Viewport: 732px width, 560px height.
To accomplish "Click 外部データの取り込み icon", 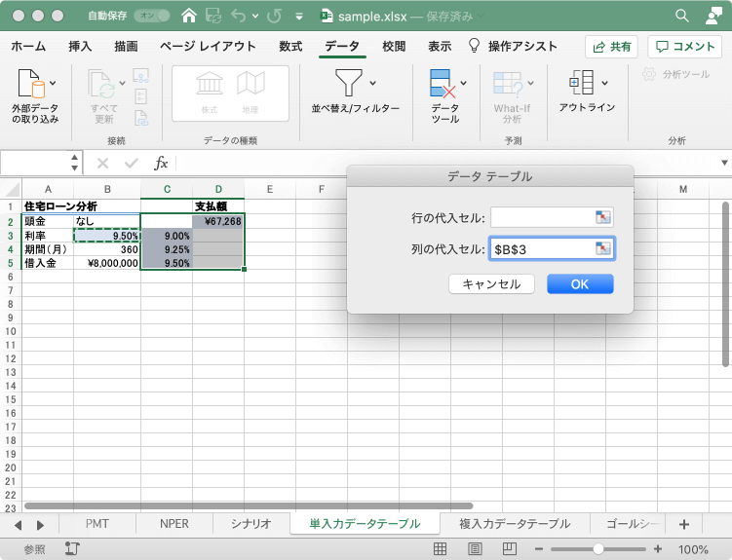I will (x=31, y=84).
